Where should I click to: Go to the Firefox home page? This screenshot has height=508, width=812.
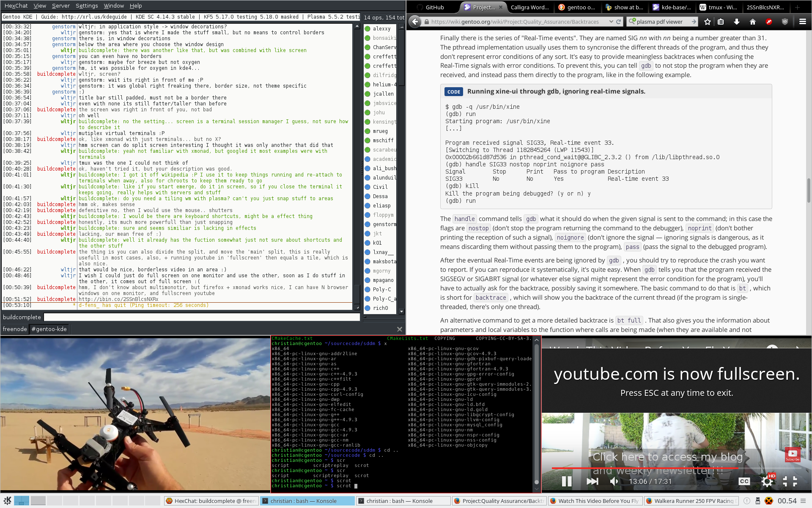(x=752, y=22)
